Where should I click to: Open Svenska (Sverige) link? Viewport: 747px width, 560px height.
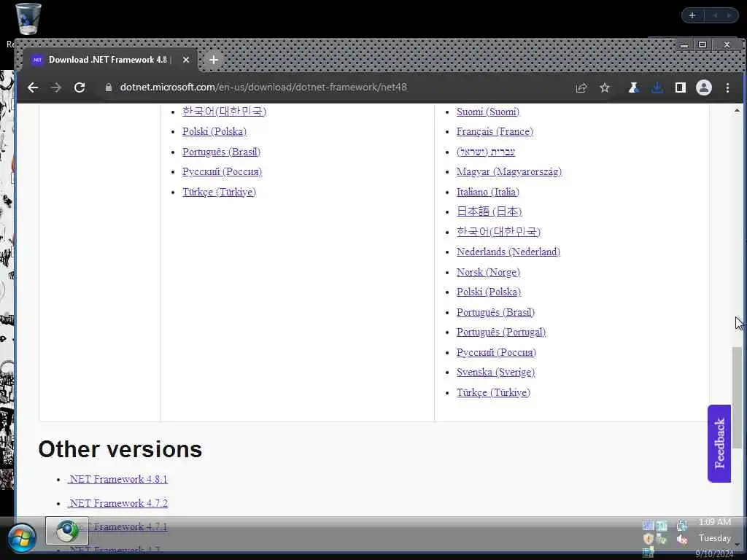[x=495, y=373]
